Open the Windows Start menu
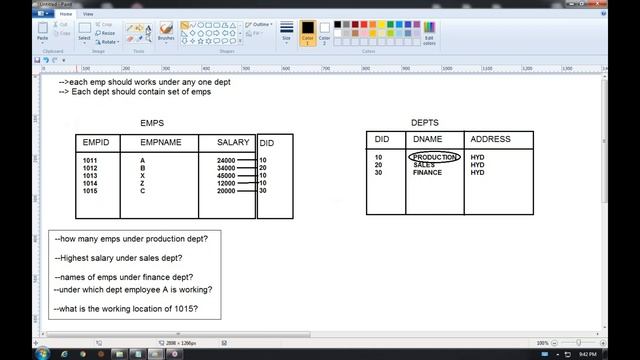Image resolution: width=640 pixels, height=360 pixels. tap(42, 354)
